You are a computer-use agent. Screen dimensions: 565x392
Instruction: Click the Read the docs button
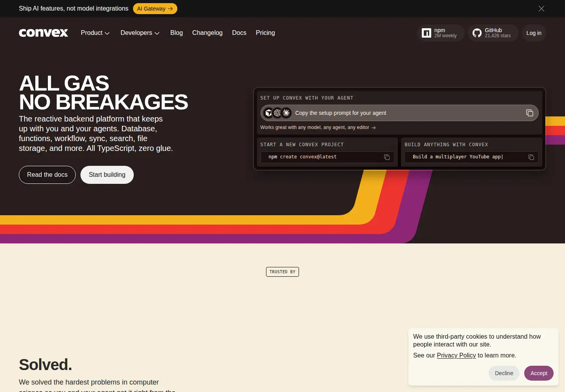[x=47, y=175]
